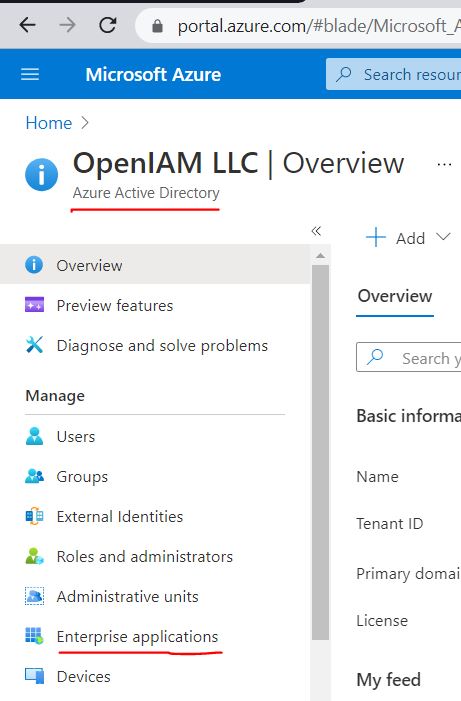The width and height of the screenshot is (461, 701).
Task: Click Azure Active Directory subtitle
Action: click(x=146, y=193)
